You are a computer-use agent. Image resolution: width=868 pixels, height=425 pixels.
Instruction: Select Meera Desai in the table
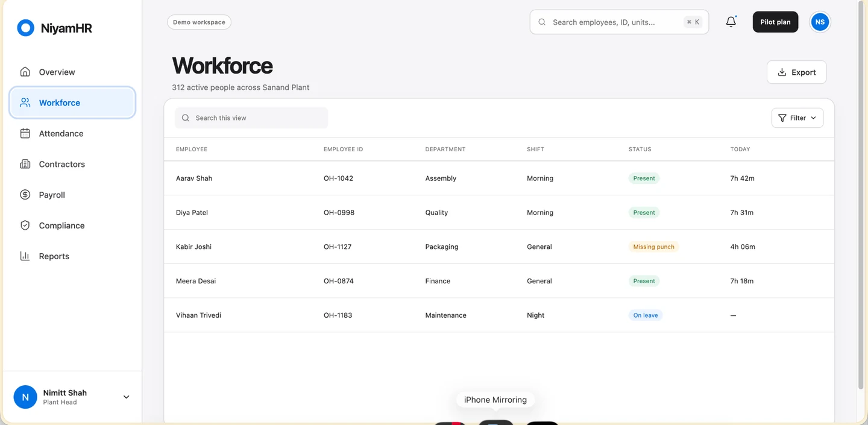pos(196,281)
